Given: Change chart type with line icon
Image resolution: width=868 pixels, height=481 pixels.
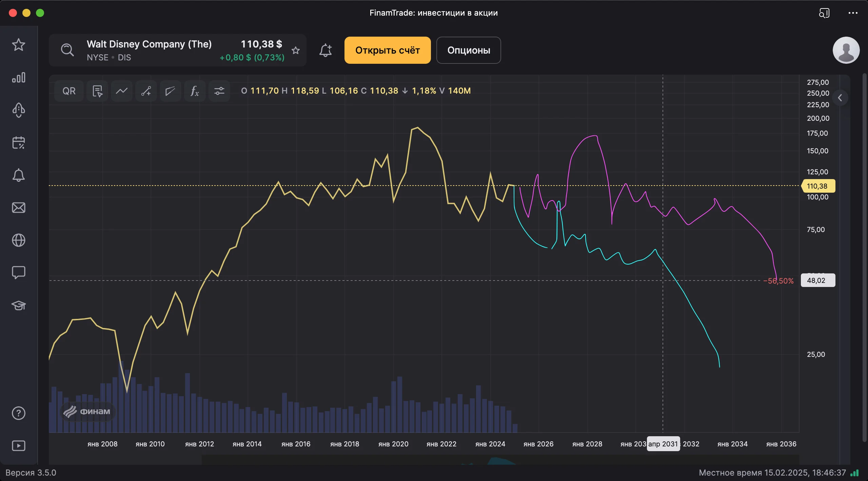Looking at the screenshot, I should (122, 91).
